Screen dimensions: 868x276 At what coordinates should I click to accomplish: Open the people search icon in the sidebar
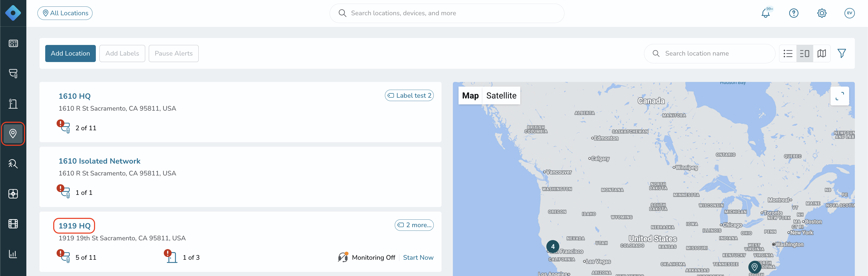[13, 164]
